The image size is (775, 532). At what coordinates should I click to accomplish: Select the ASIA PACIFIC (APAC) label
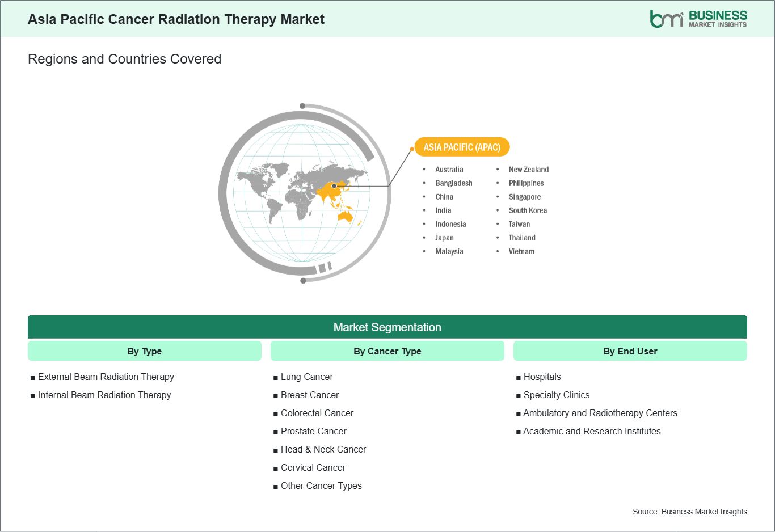[462, 147]
